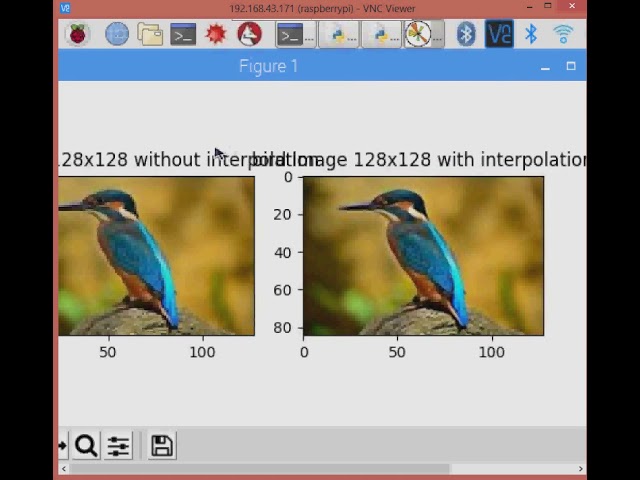The image size is (640, 480).
Task: Switch to Python task button beside matplotlib task
Action: coord(381,35)
